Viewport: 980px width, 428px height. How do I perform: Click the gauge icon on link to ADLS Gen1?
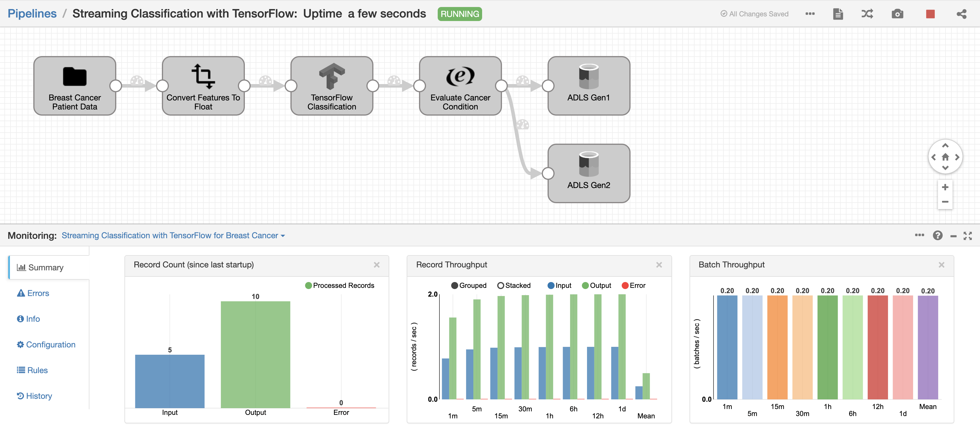click(x=523, y=80)
